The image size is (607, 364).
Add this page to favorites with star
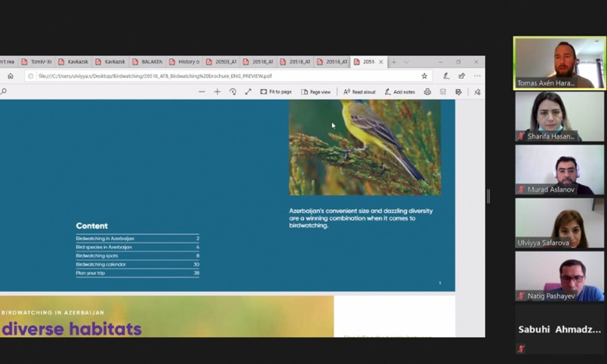point(424,76)
